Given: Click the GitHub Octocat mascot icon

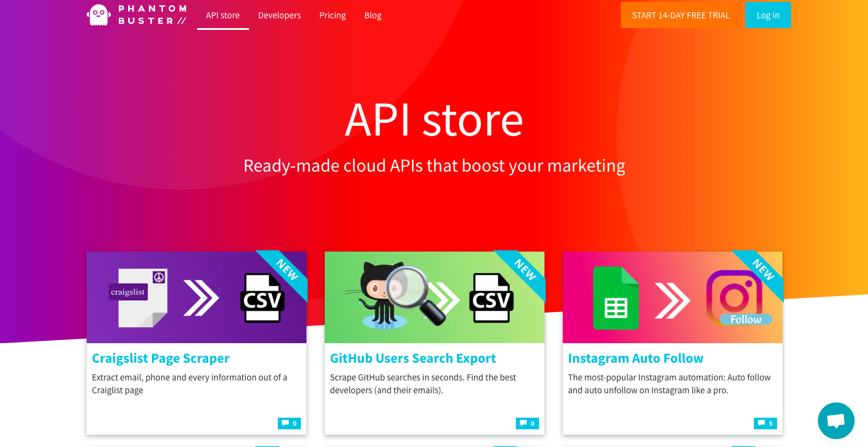Looking at the screenshot, I should point(377,296).
